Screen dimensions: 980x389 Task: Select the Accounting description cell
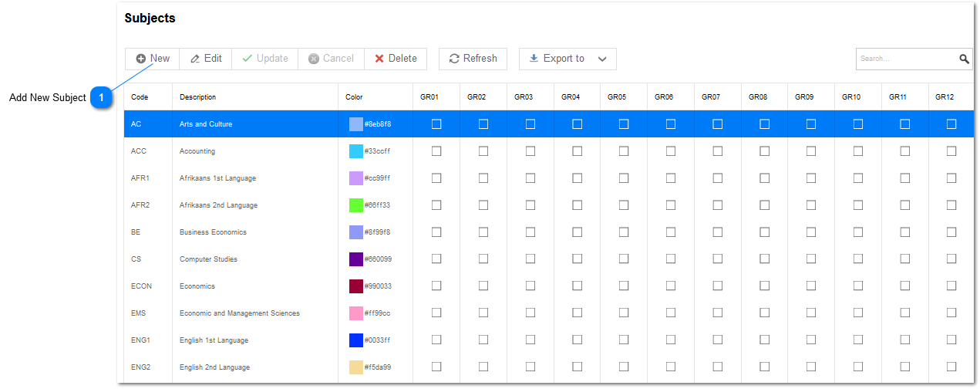(x=255, y=151)
